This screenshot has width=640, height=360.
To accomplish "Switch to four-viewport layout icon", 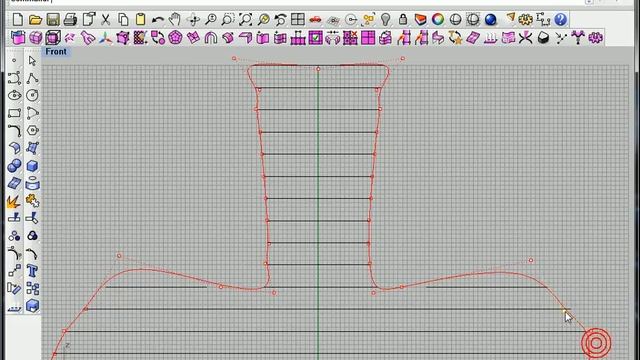I will [298, 19].
